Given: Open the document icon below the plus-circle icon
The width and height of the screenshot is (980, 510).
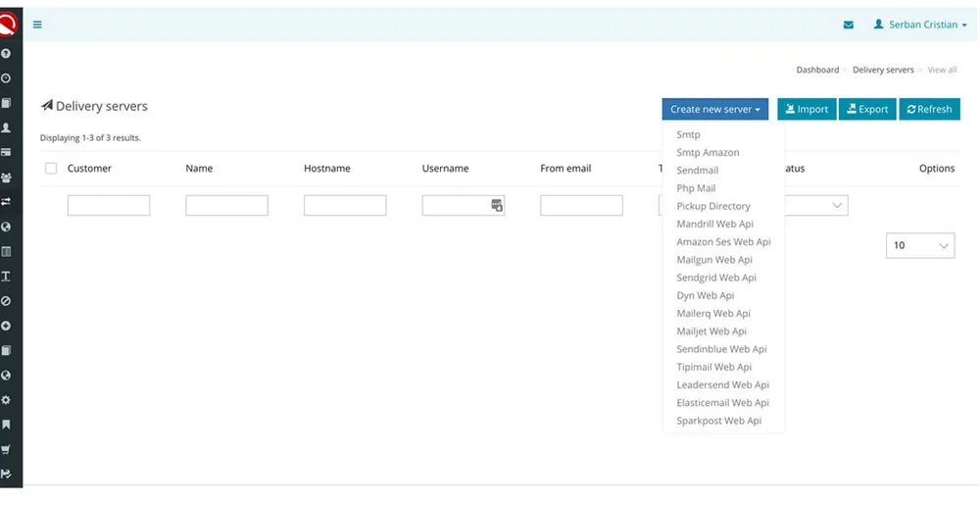Looking at the screenshot, I should click(x=6, y=350).
